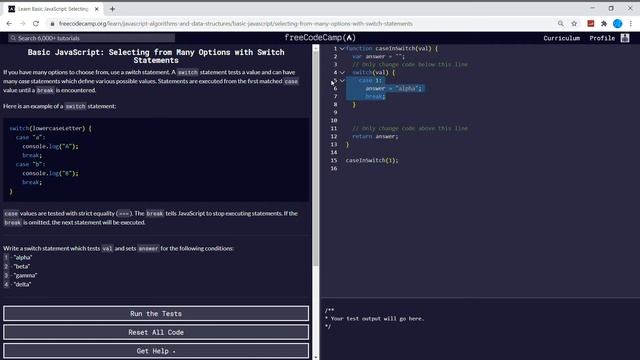This screenshot has height=360, width=640.
Task: Run the Tests
Action: (x=156, y=313)
